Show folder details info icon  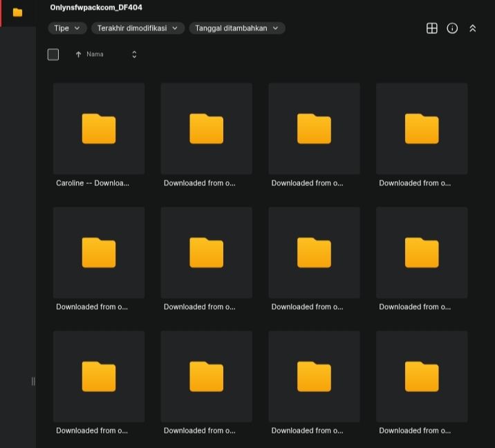tap(452, 28)
